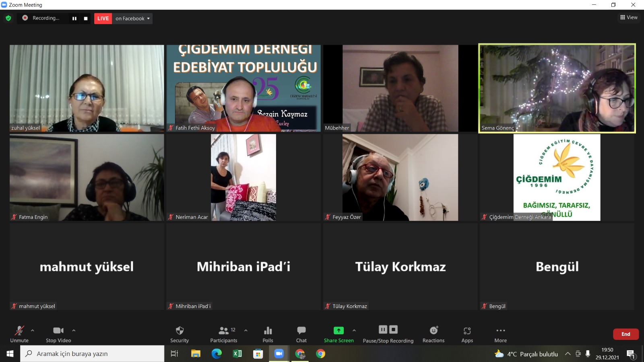644x362 pixels.
Task: Click the 'Recording...' indicator text
Action: click(x=46, y=18)
